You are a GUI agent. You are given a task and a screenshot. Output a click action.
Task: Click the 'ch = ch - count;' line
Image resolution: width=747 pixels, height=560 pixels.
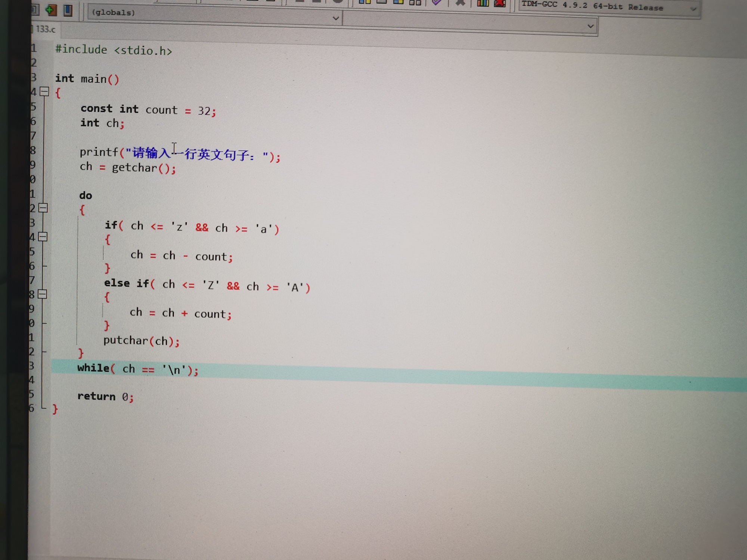pyautogui.click(x=182, y=256)
